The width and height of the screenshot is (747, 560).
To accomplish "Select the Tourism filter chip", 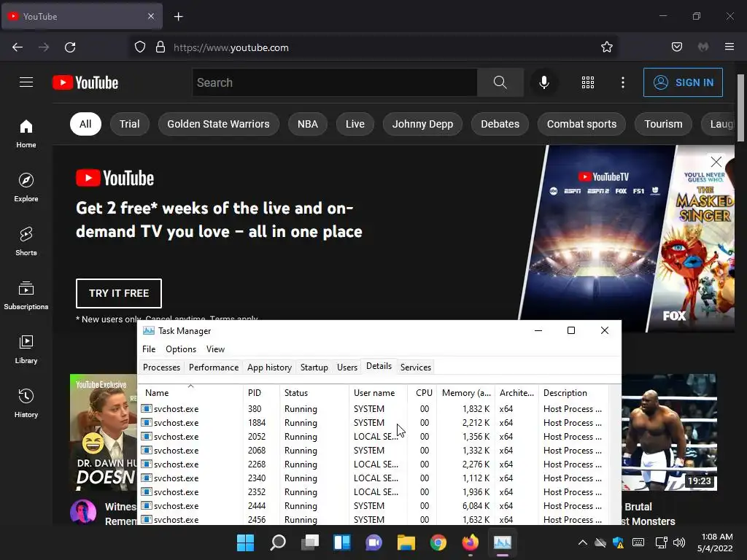I will click(x=663, y=124).
